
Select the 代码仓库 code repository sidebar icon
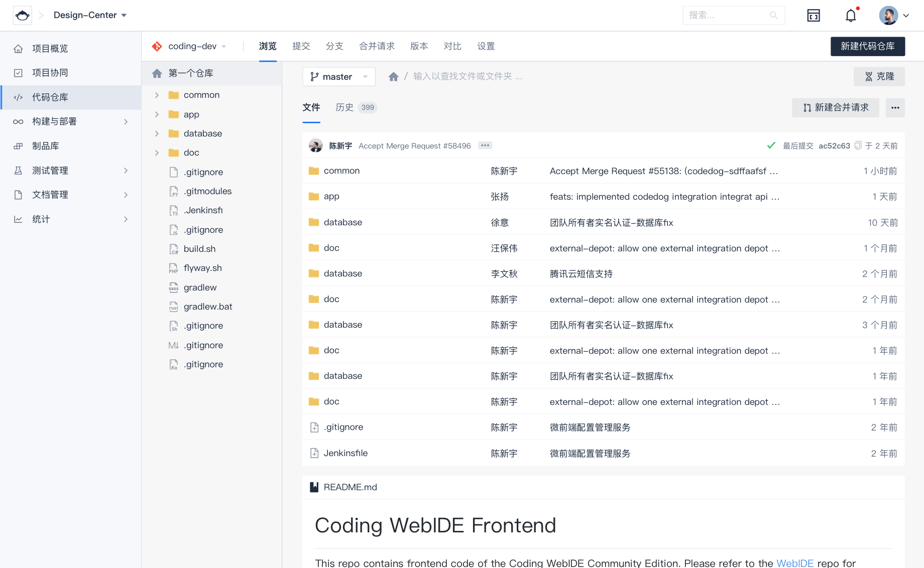(18, 97)
